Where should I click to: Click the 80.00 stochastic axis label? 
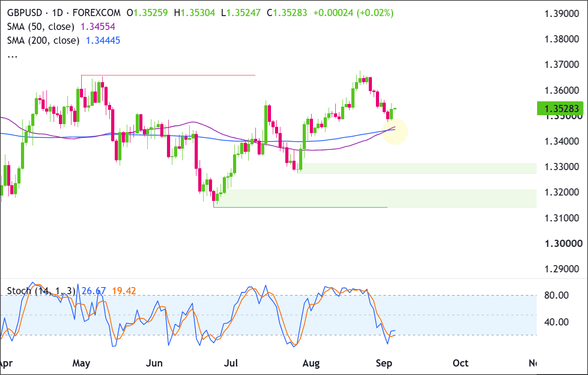pyautogui.click(x=556, y=296)
